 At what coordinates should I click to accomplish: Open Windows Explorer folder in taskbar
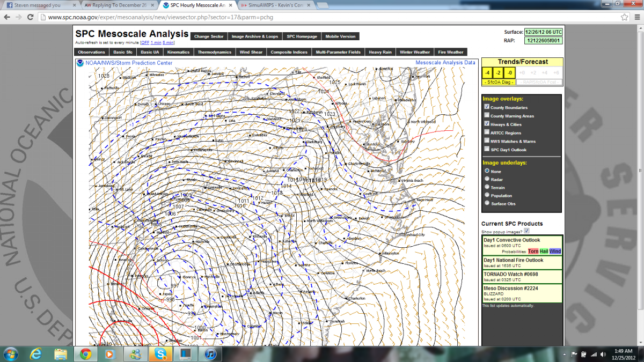[x=61, y=354]
